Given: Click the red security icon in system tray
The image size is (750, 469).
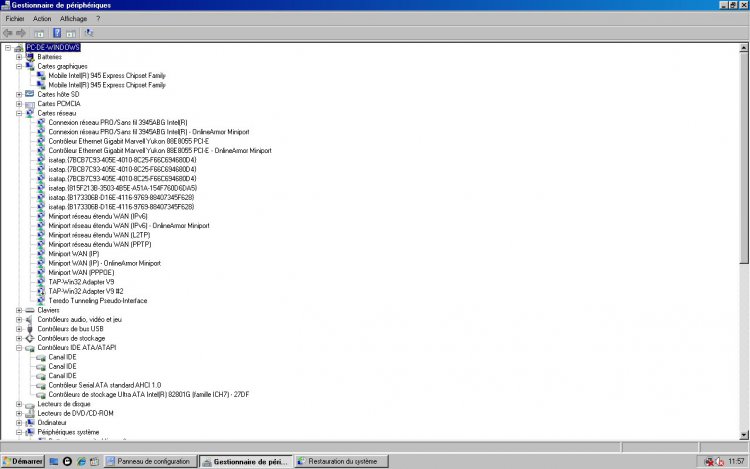Looking at the screenshot, I should click(x=709, y=461).
